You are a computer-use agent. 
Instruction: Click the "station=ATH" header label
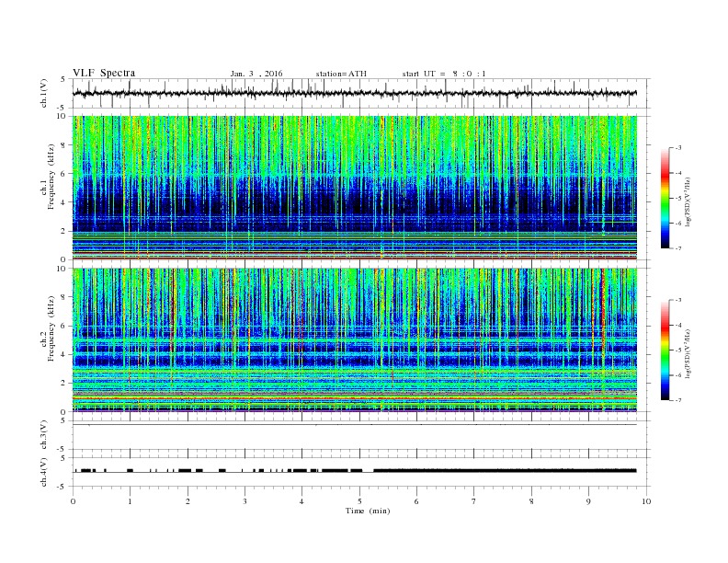(x=341, y=74)
